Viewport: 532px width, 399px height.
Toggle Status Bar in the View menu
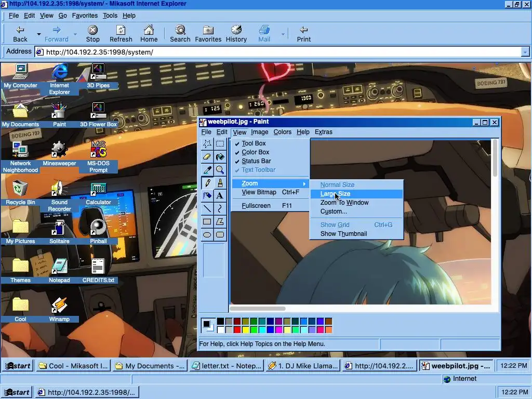pos(270,161)
